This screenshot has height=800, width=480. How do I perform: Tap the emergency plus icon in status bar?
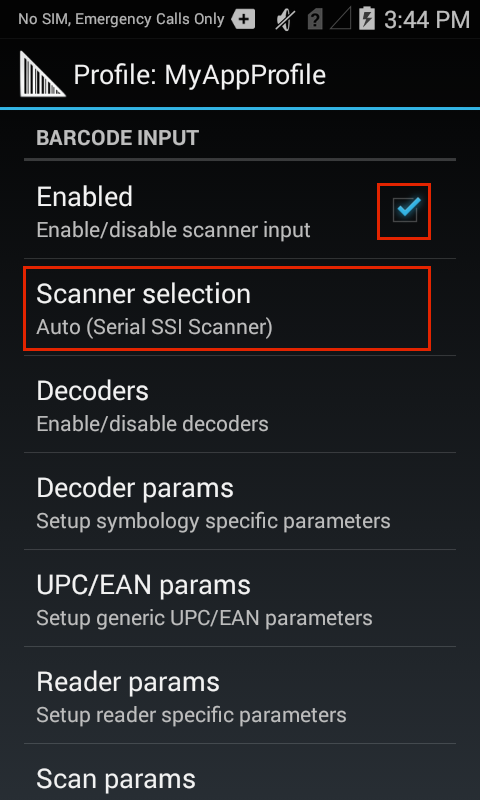click(243, 19)
